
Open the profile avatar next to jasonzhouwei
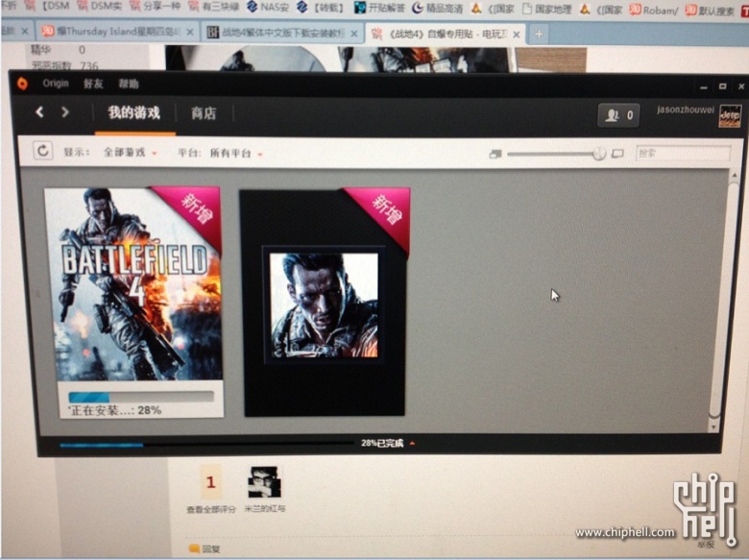[x=730, y=116]
